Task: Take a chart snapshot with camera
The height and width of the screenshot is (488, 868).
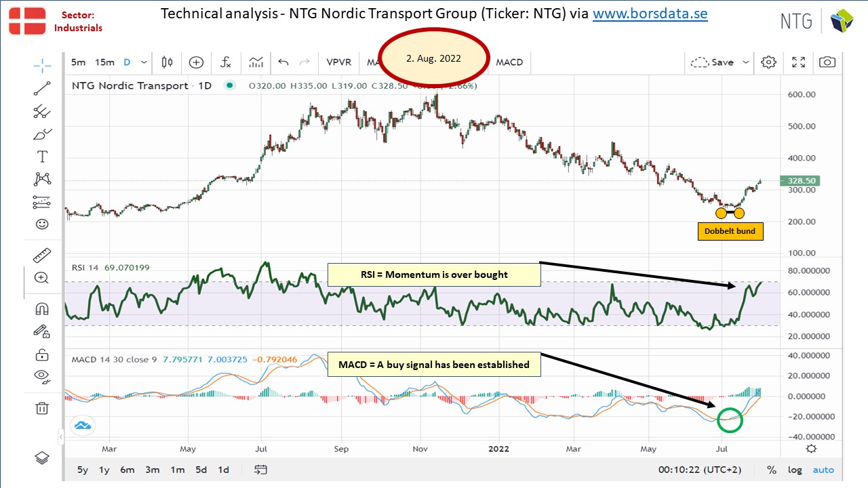Action: coord(827,62)
